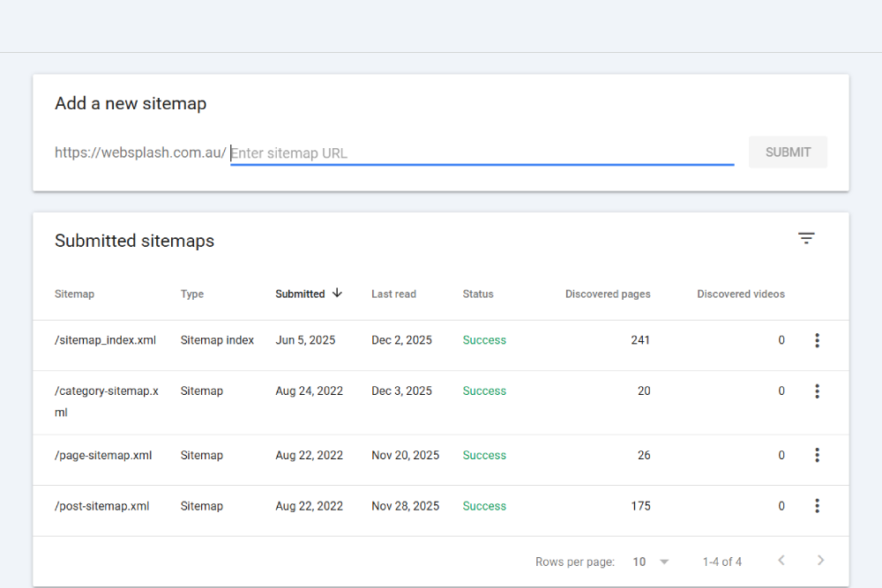
Task: Go to previous page of sitemaps
Action: coord(781,560)
